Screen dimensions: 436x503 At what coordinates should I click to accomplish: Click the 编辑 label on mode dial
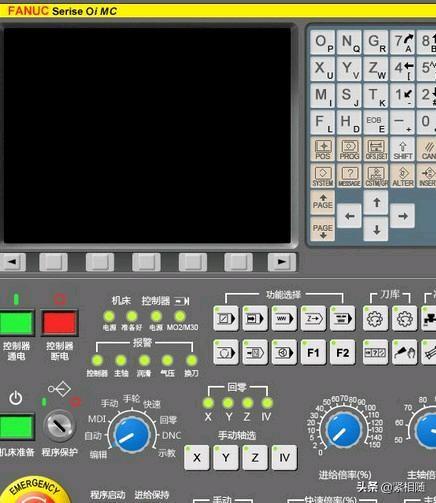point(98,454)
